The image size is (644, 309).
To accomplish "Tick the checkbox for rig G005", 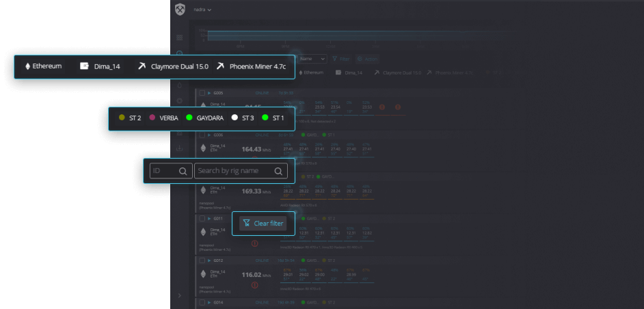I will coord(202,93).
